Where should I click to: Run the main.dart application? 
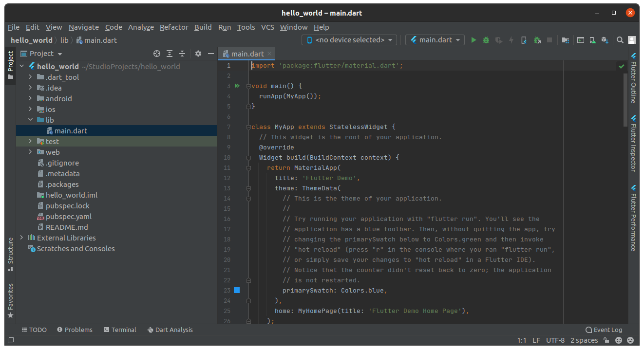click(x=473, y=39)
